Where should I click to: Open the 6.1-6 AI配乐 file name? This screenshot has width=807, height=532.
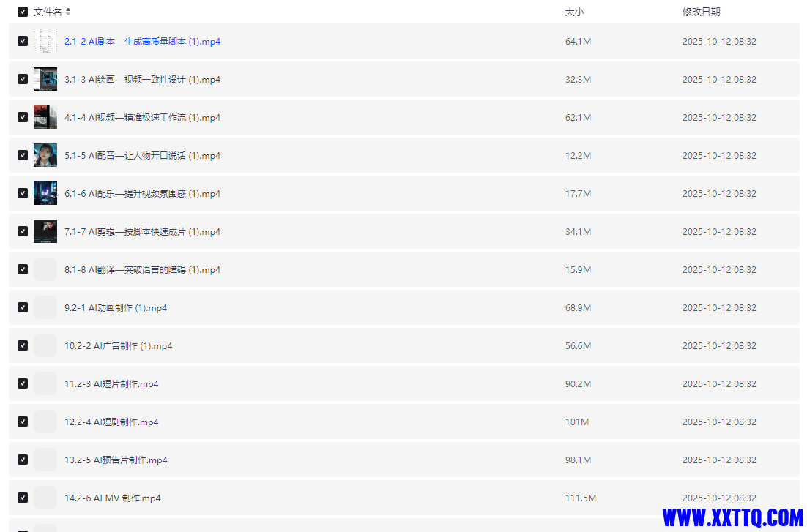pyautogui.click(x=142, y=194)
